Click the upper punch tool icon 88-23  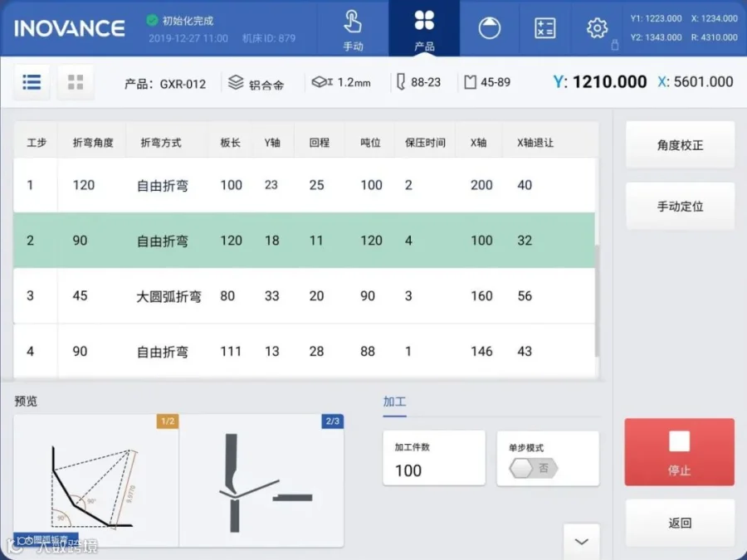[401, 82]
